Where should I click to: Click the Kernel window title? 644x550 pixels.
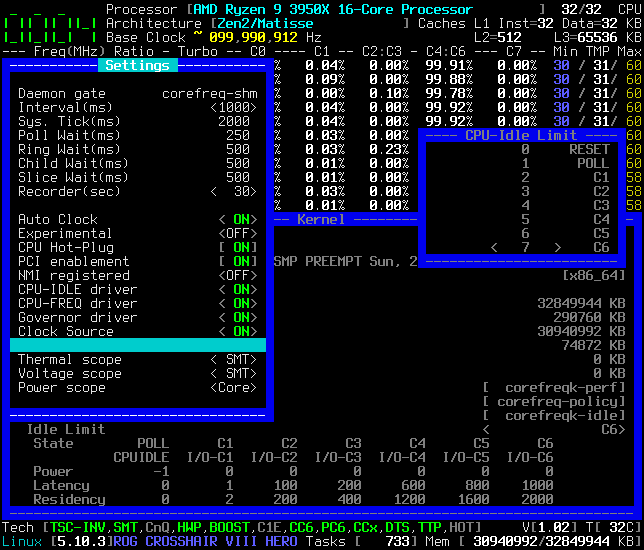[321, 219]
